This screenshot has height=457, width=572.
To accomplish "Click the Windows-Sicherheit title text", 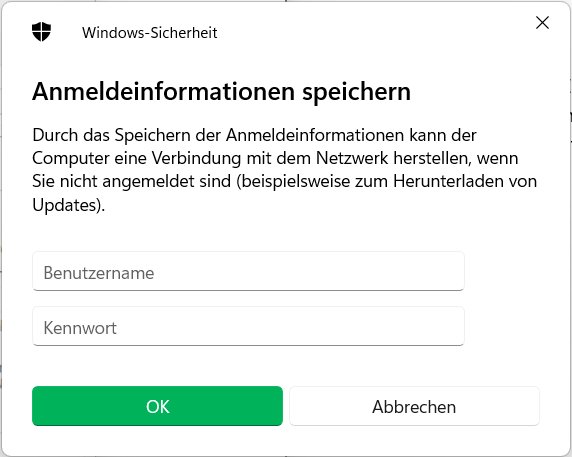I will (150, 33).
